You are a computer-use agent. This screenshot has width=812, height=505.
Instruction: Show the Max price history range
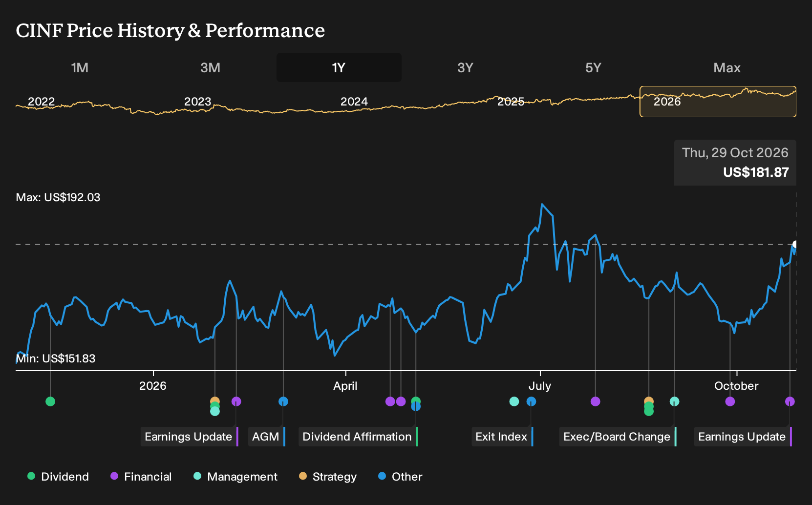click(x=727, y=67)
